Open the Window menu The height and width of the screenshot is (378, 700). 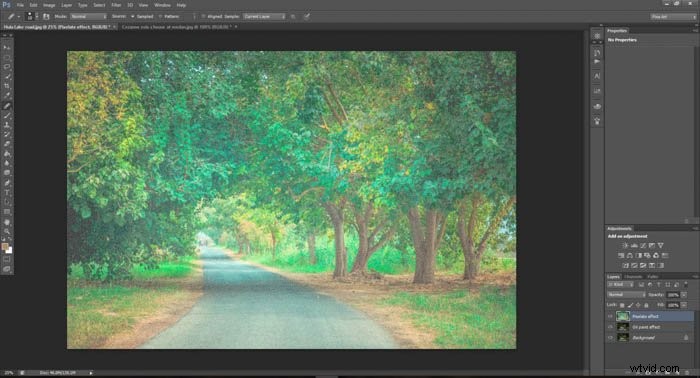click(x=162, y=5)
